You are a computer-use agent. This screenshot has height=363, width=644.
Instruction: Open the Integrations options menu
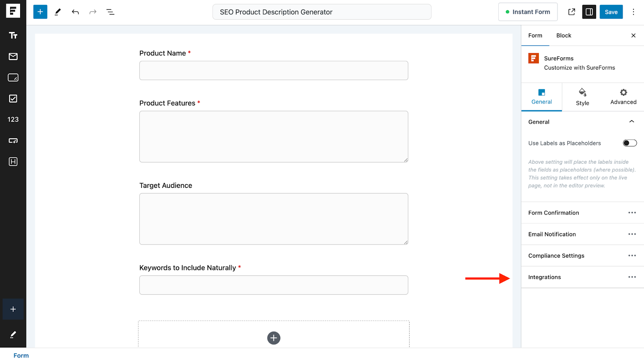coord(632,277)
